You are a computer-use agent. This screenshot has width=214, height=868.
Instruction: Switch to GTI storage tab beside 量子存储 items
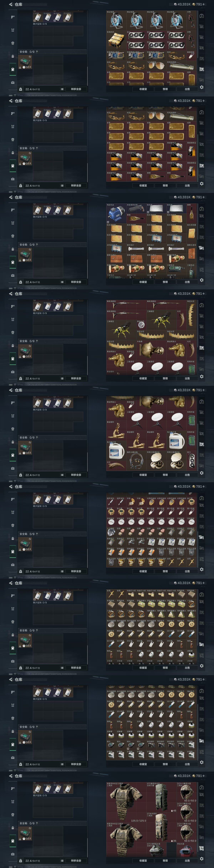[202, 537]
